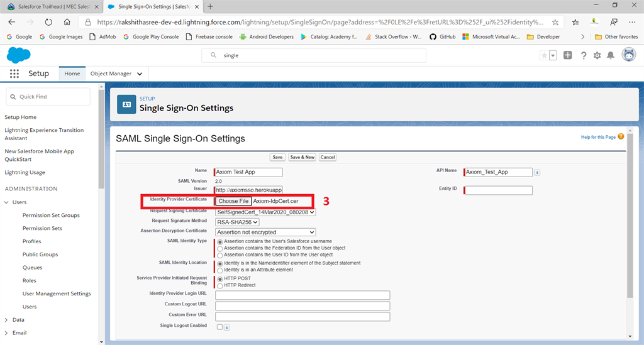This screenshot has height=345, width=644.
Task: Go to browser home page icon
Action: [x=67, y=22]
